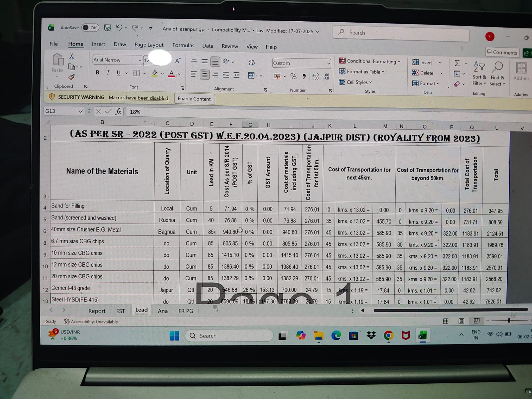
Task: Click the Wrap Text icon
Action: coord(252,63)
